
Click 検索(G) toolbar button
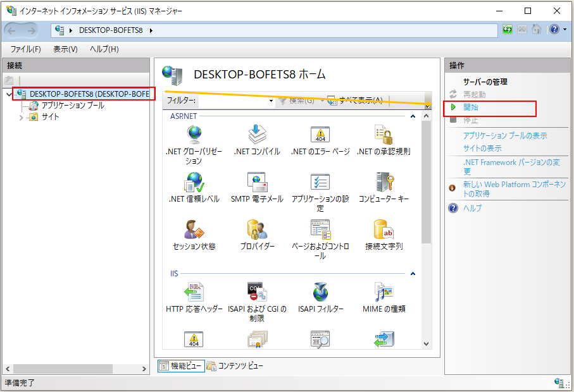pos(297,101)
